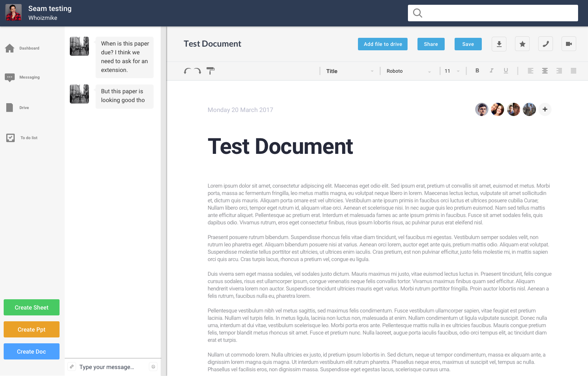Click the To do list checkbox icon
588x376 pixels.
point(10,138)
